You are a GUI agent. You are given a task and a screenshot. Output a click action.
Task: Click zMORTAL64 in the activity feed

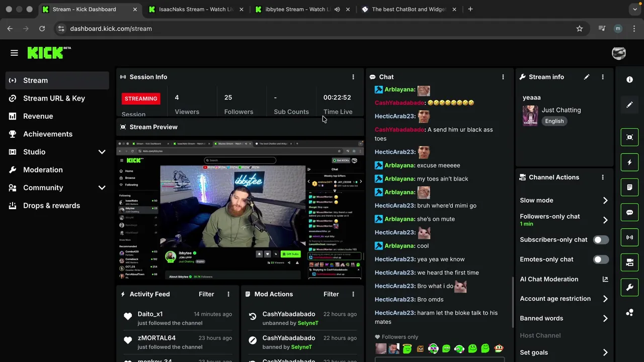tap(156, 338)
